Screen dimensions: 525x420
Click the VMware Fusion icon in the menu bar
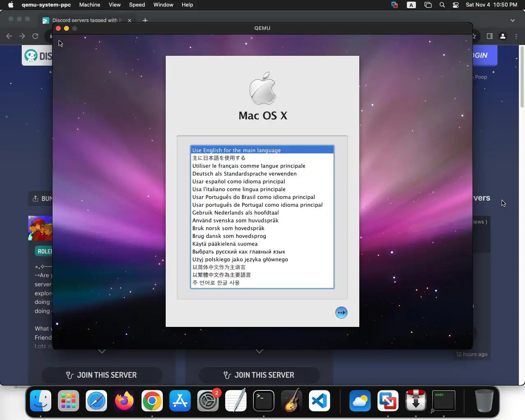[x=395, y=5]
